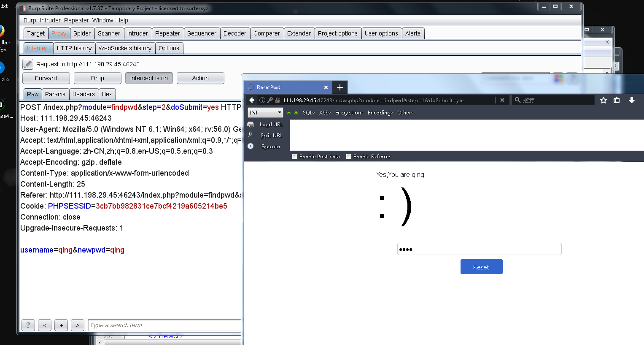Screen dimensions: 644x345
Task: Click the browser back arrow
Action: (x=252, y=100)
